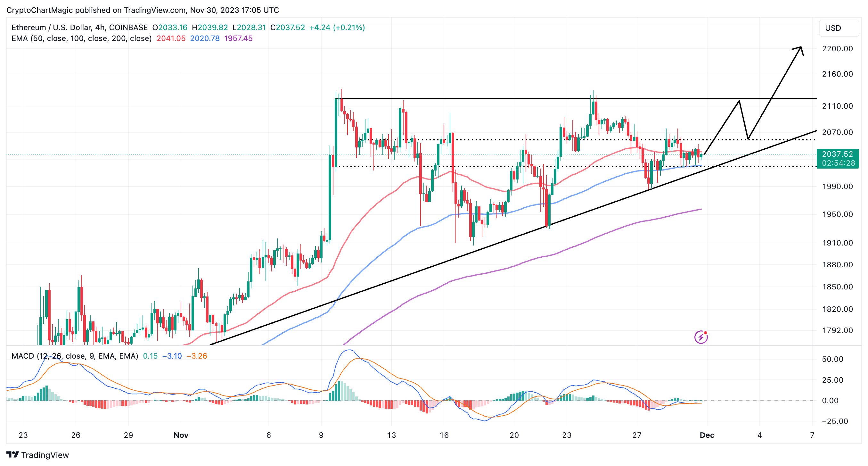
Task: Click the 23 date before 26
Action: [x=23, y=435]
